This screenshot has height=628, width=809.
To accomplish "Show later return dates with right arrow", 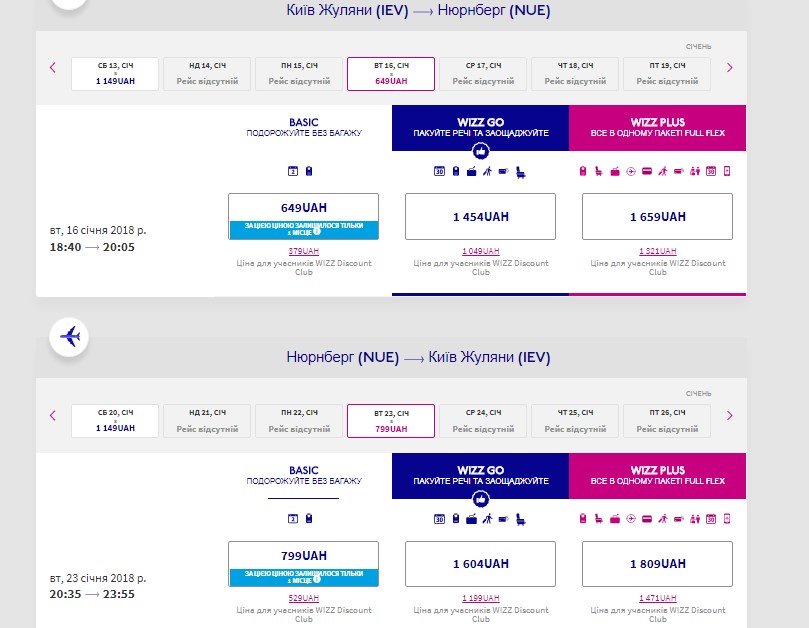I will click(x=729, y=416).
